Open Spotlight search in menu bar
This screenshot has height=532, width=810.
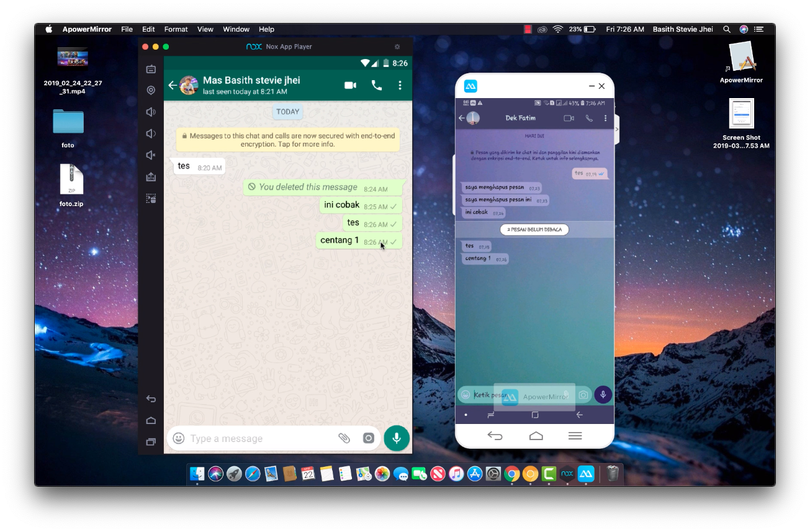point(727,29)
